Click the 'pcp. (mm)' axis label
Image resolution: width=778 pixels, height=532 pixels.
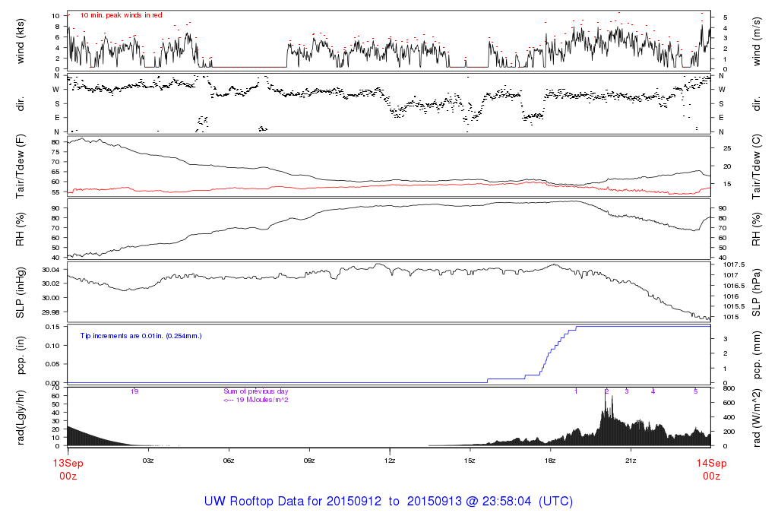(x=757, y=354)
